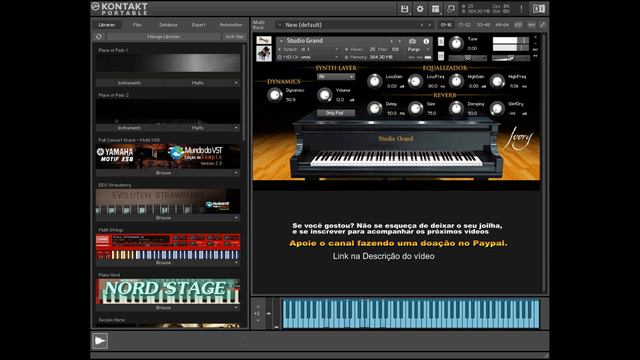Click the reverb Size knob
This screenshot has height=360, width=640.
[415, 108]
